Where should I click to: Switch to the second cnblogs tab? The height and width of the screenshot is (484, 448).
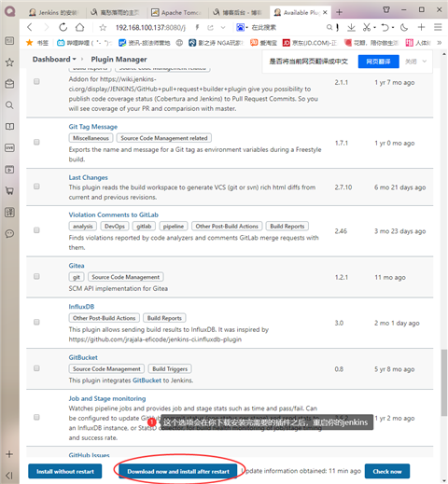[x=115, y=12]
